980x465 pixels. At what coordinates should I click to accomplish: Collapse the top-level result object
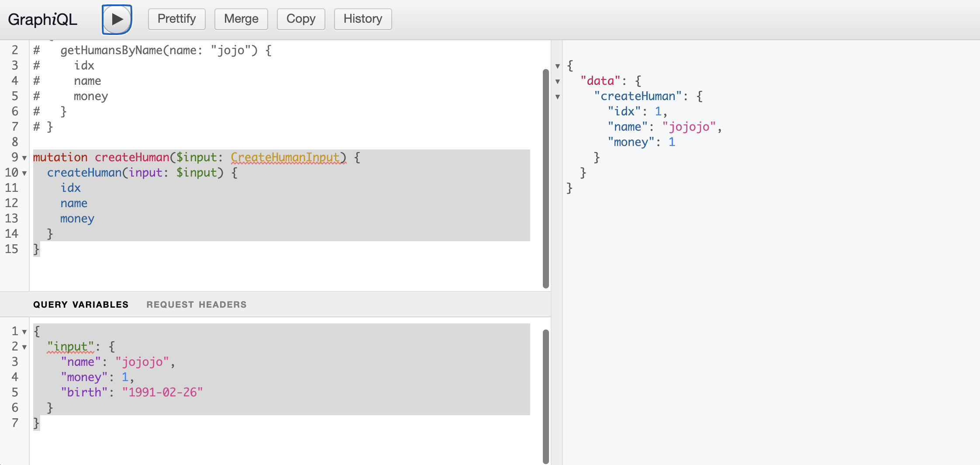pyautogui.click(x=558, y=66)
